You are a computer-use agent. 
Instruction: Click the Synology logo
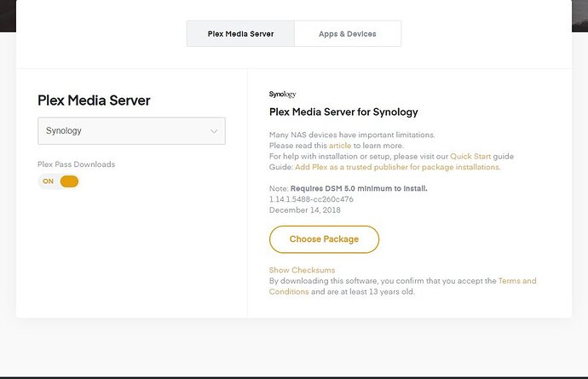point(282,94)
